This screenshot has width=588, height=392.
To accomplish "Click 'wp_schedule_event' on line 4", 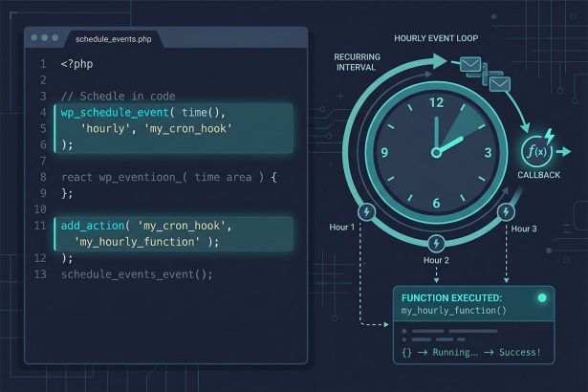I will pos(115,113).
